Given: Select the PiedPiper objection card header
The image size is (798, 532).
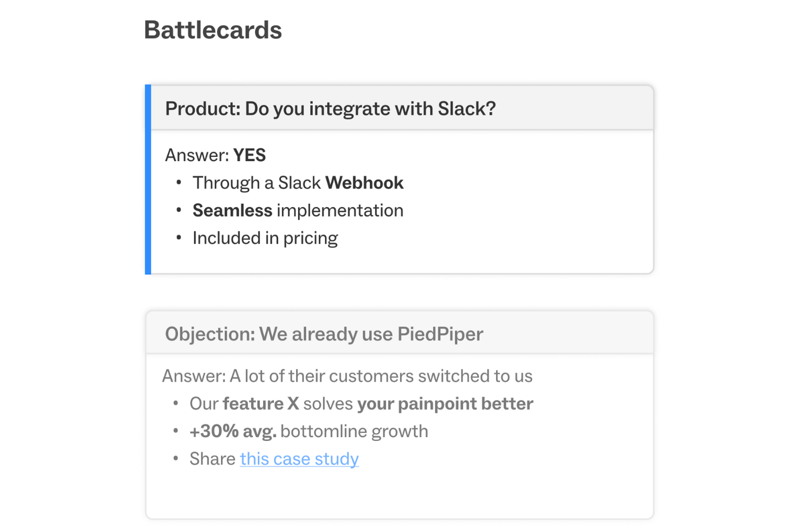Looking at the screenshot, I should tap(324, 334).
